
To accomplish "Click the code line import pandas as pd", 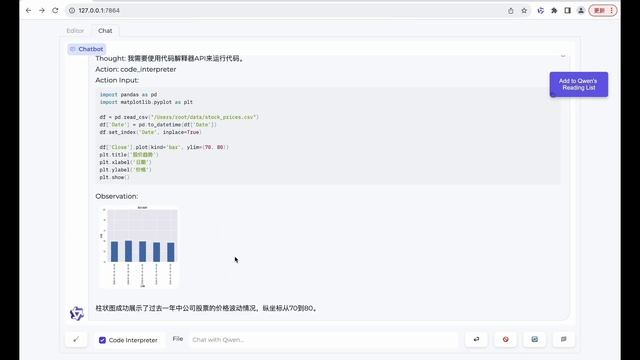I will click(x=128, y=94).
